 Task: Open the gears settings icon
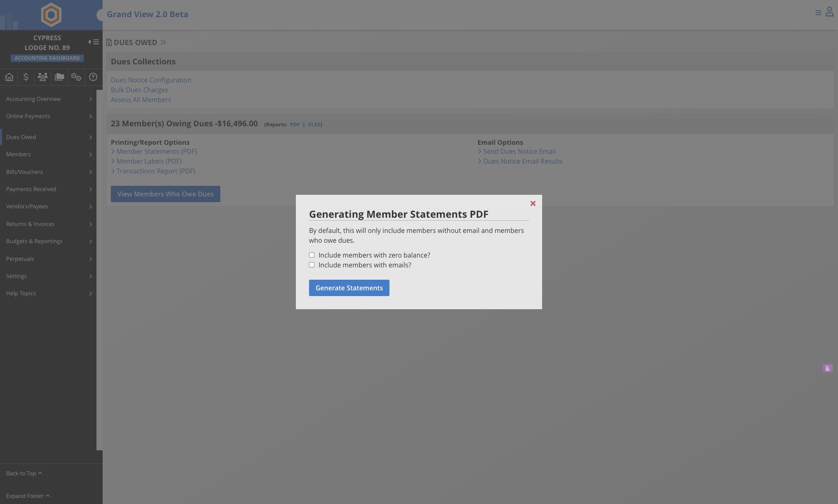[x=76, y=77]
